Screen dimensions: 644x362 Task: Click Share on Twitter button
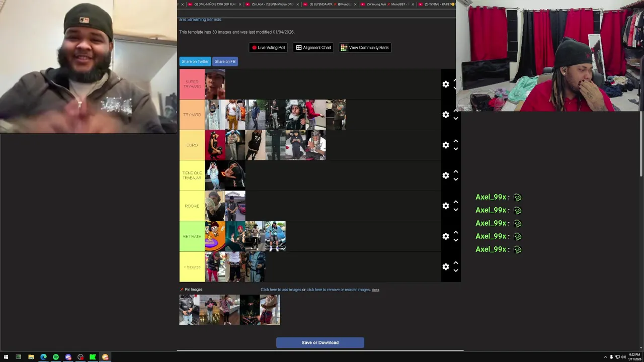pyautogui.click(x=195, y=61)
